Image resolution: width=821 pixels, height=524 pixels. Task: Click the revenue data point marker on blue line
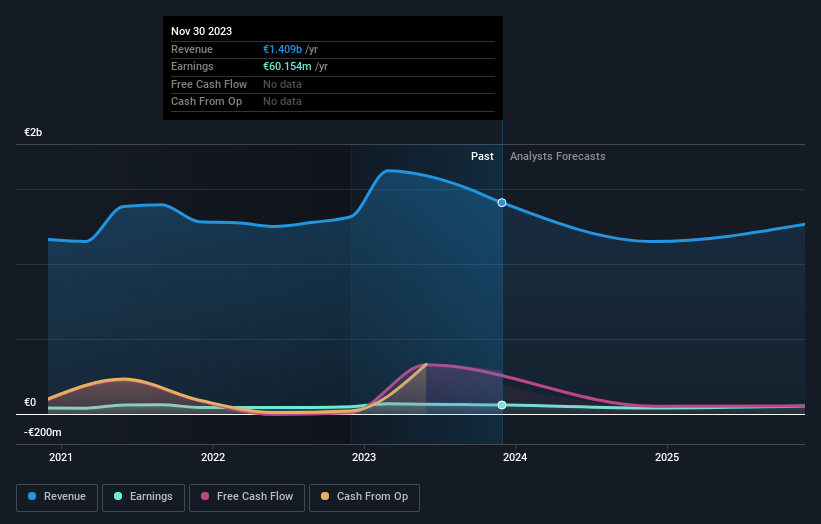[x=502, y=203]
